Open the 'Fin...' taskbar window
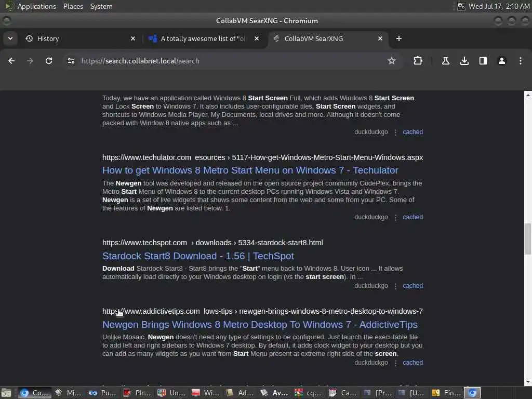The height and width of the screenshot is (399, 532). (x=446, y=393)
